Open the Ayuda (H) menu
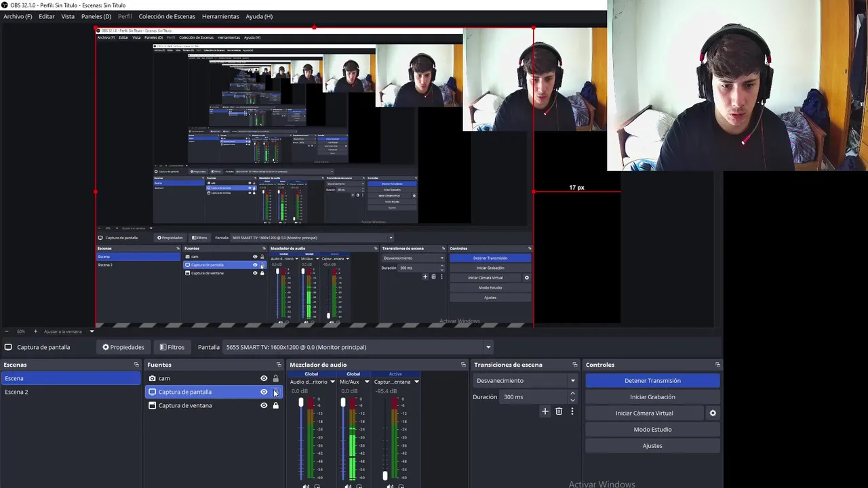 click(259, 16)
